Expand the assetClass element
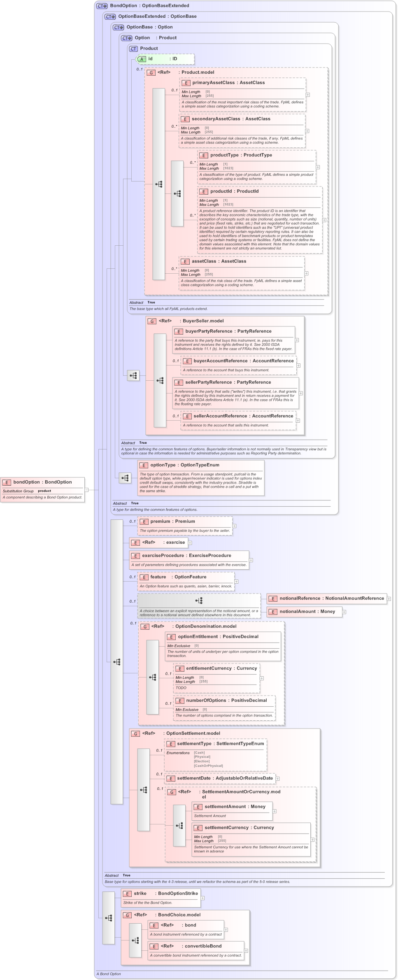Image resolution: width=398 pixels, height=980 pixels. (x=307, y=273)
